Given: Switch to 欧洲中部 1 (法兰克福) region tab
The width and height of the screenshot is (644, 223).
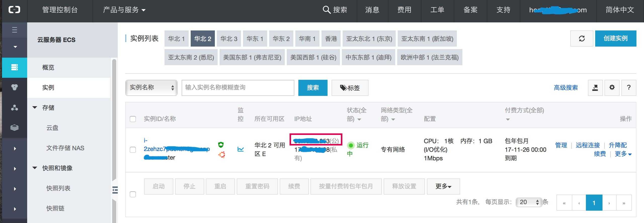Looking at the screenshot, I should coord(430,57).
